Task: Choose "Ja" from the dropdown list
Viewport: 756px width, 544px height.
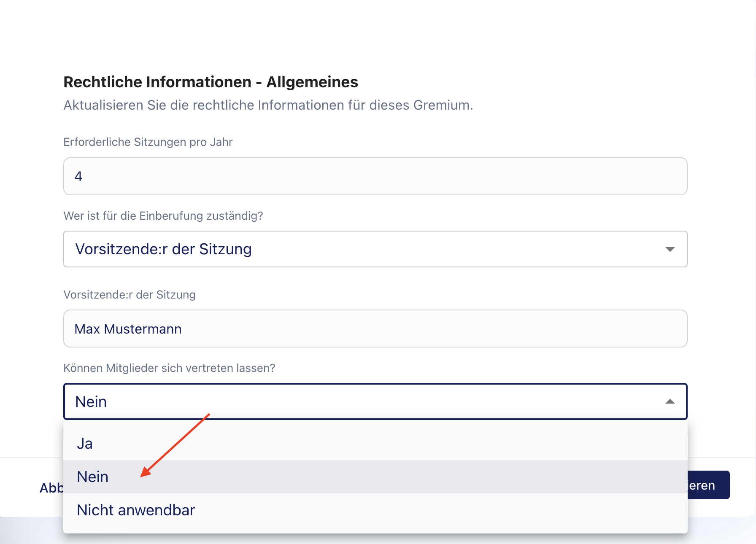Action: point(85,444)
